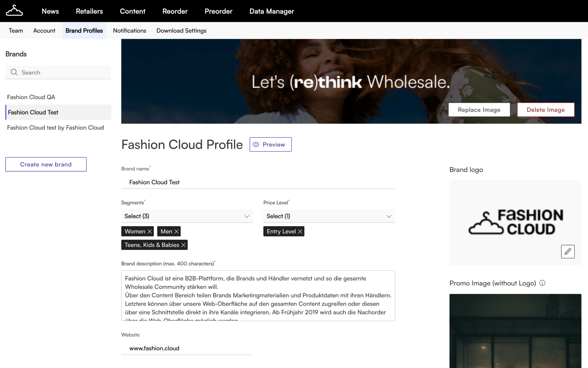588x368 pixels.
Task: Click the eye icon in Preview button
Action: (x=256, y=145)
